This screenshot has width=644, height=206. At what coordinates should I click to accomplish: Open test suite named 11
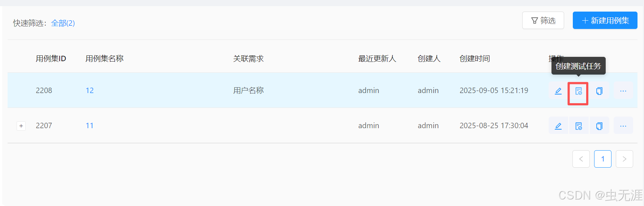coord(90,126)
